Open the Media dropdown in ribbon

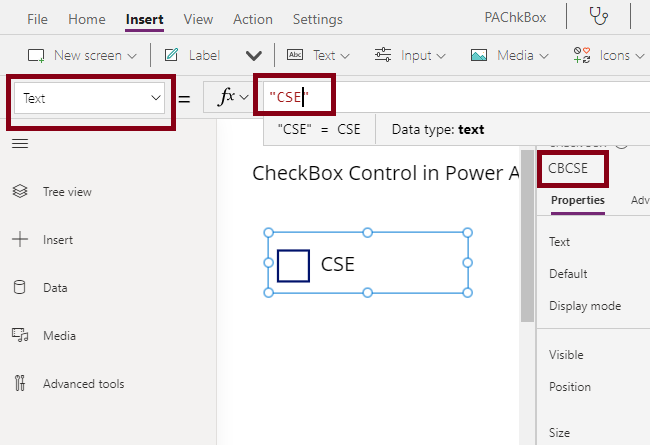523,55
